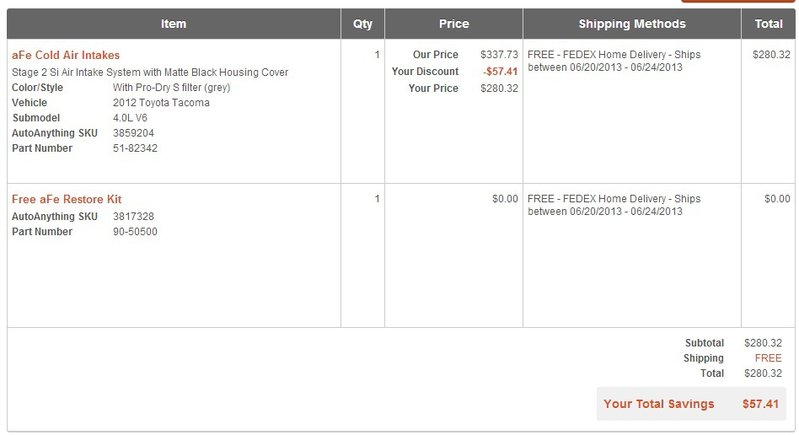The height and width of the screenshot is (435, 799).
Task: Open the Free aFe Restore Kit link
Action: (x=67, y=199)
